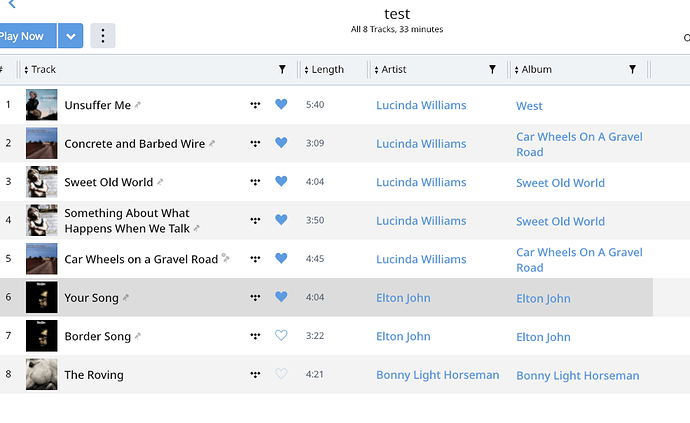
Task: Click the Your Song album thumbnail
Action: 41,297
